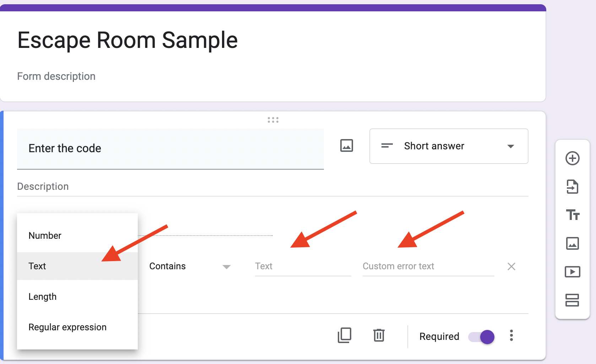Add a new question with the plus icon
Screen dimensions: 596x364
click(x=573, y=159)
